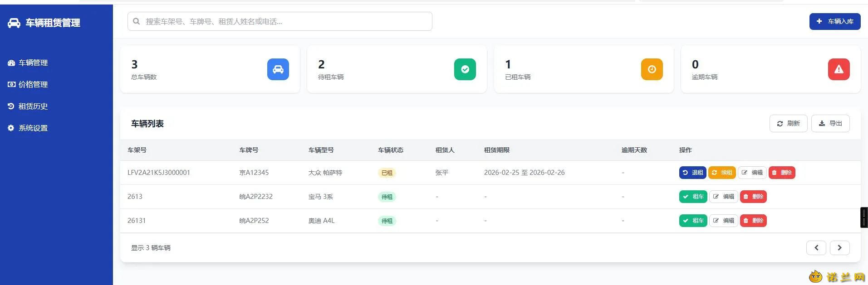
Task: Click the 车辆入库 button
Action: click(x=835, y=21)
